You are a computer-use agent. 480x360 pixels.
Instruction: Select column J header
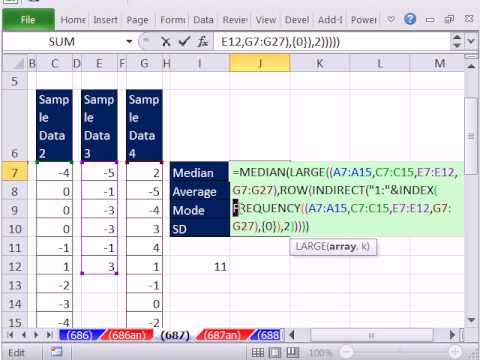(260, 63)
